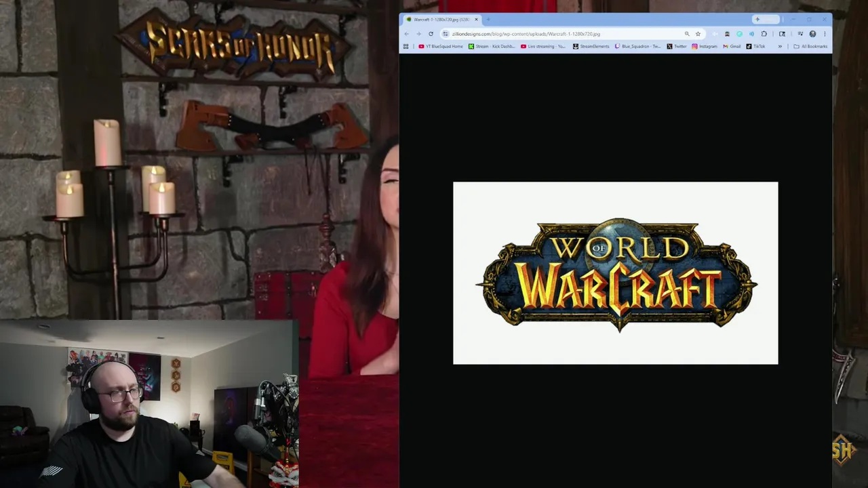Close the Warcraft-1-1280x720.jpg tab
Screen dimensions: 868x488
coord(476,20)
